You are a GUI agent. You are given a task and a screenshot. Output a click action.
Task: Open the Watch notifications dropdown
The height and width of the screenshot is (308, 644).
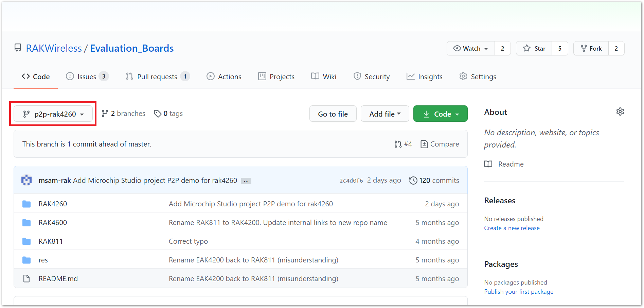point(471,48)
